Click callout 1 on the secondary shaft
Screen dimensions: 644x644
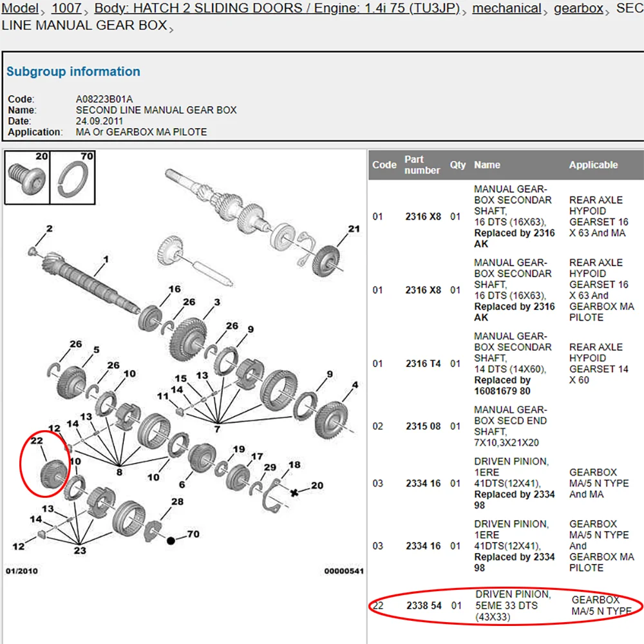pyautogui.click(x=106, y=259)
